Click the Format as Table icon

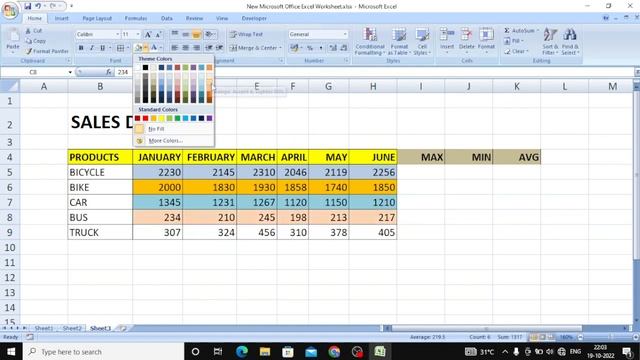coord(399,36)
